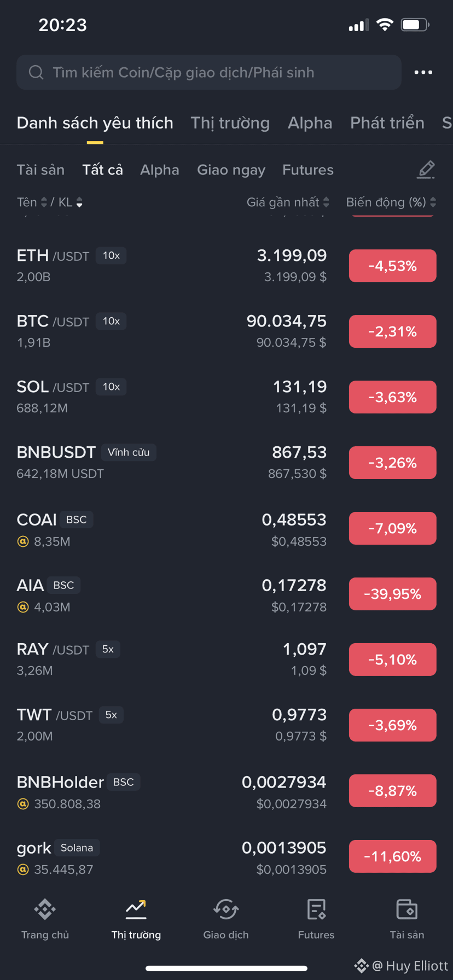
Task: Tap Alpha coin icon beside COAI volume
Action: 23,541
